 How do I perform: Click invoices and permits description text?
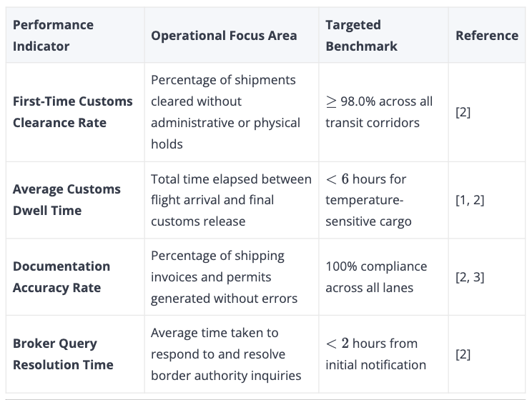[224, 277]
